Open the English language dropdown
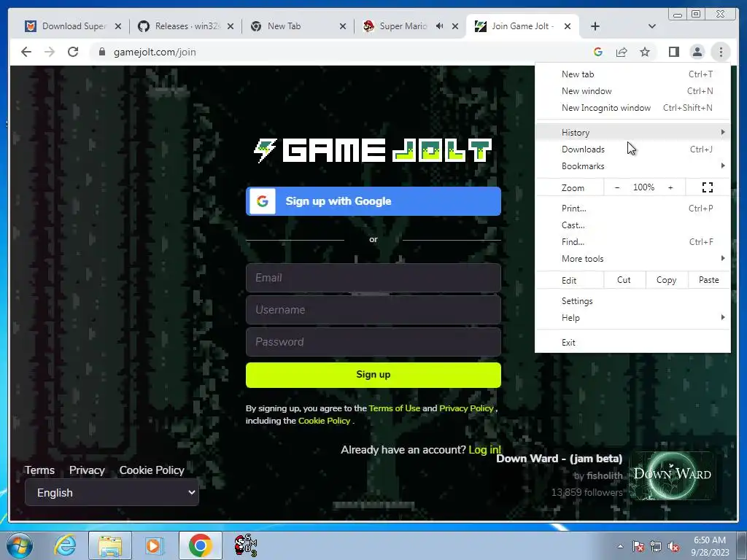 (x=112, y=493)
